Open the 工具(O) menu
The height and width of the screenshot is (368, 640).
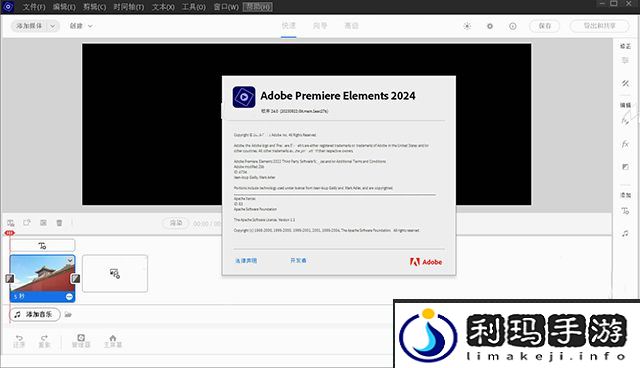coord(193,7)
